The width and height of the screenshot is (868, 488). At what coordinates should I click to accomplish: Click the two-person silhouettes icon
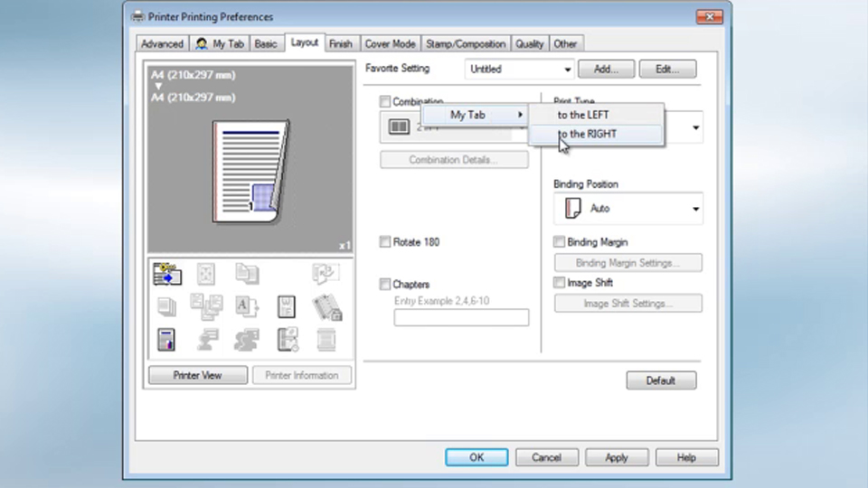[247, 340]
